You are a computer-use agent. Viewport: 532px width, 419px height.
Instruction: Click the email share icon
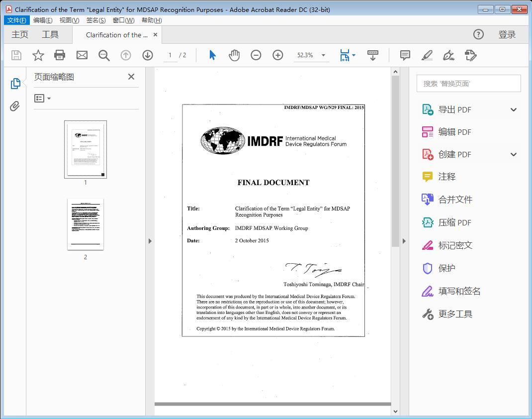coord(82,55)
